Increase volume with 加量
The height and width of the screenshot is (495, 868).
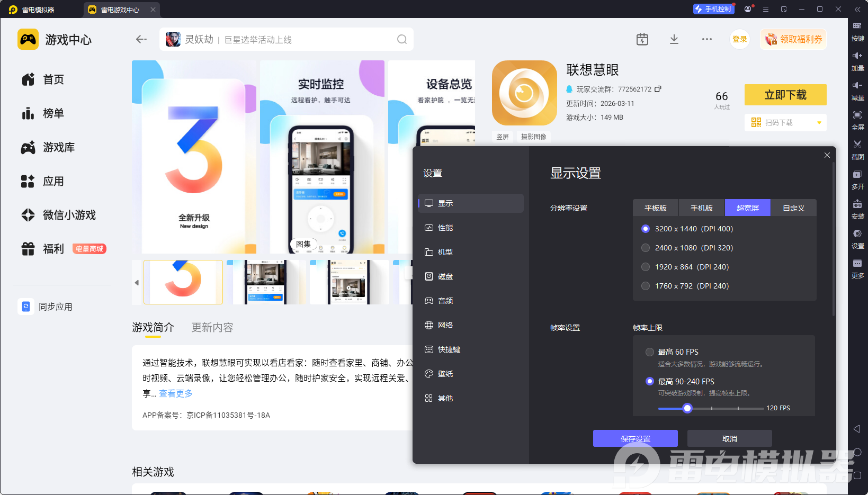click(858, 61)
